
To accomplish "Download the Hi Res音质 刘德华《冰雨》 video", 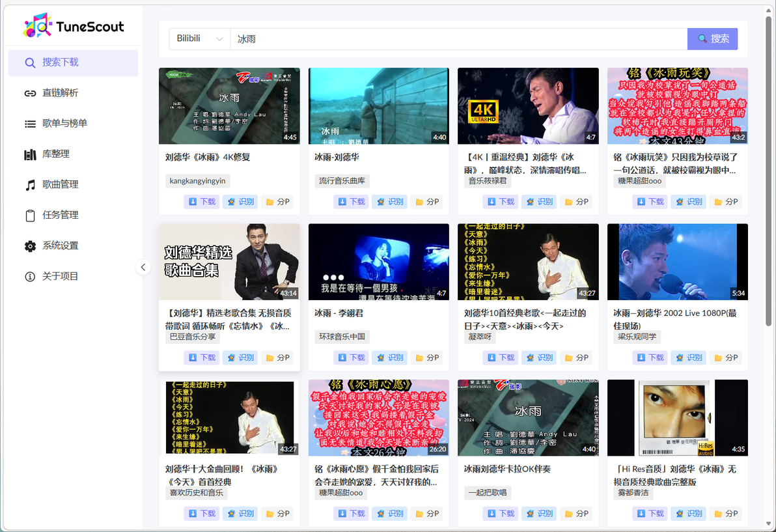I will pyautogui.click(x=650, y=513).
